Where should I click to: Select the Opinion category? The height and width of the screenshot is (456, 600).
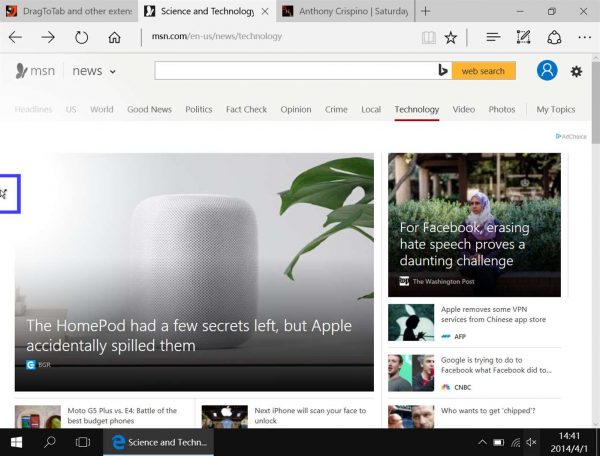tap(296, 109)
